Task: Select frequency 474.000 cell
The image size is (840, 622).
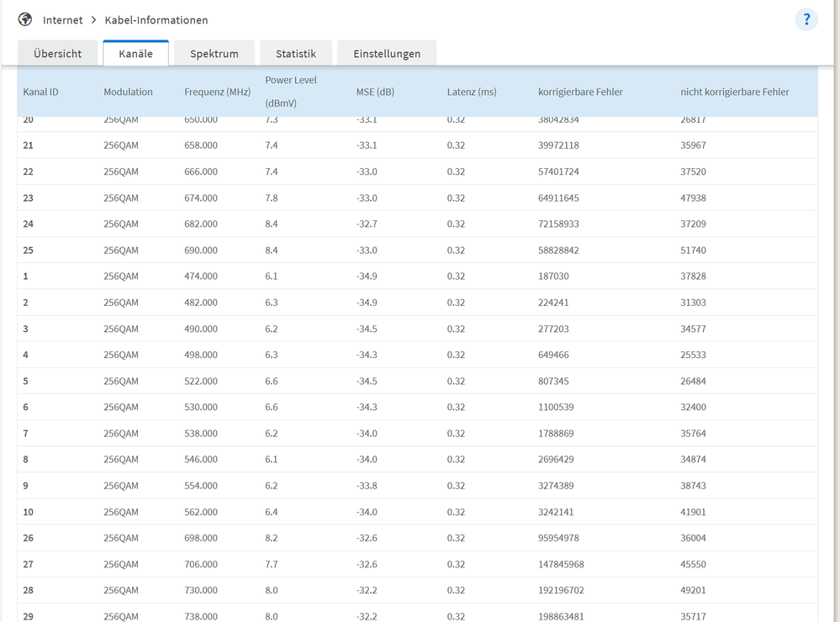Action: pyautogui.click(x=201, y=276)
